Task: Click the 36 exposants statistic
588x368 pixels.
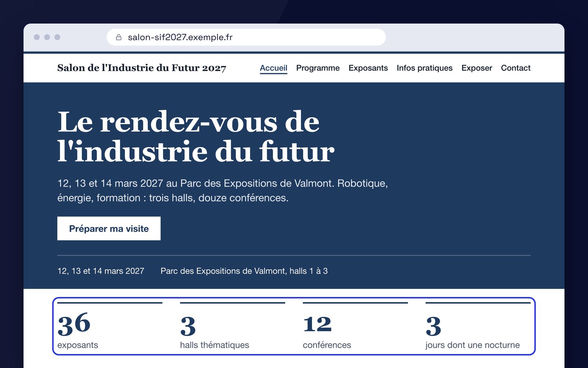Action: pyautogui.click(x=110, y=326)
